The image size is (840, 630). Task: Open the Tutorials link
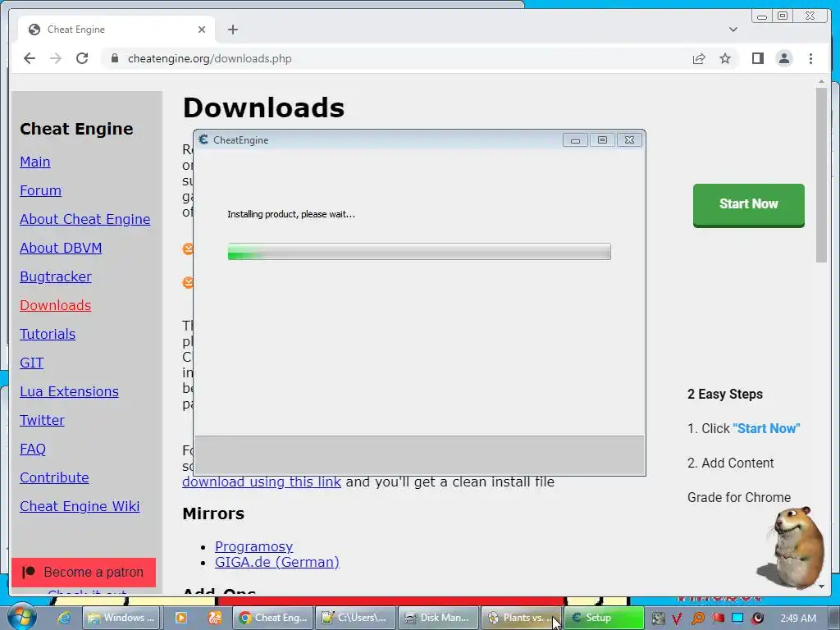click(x=47, y=334)
